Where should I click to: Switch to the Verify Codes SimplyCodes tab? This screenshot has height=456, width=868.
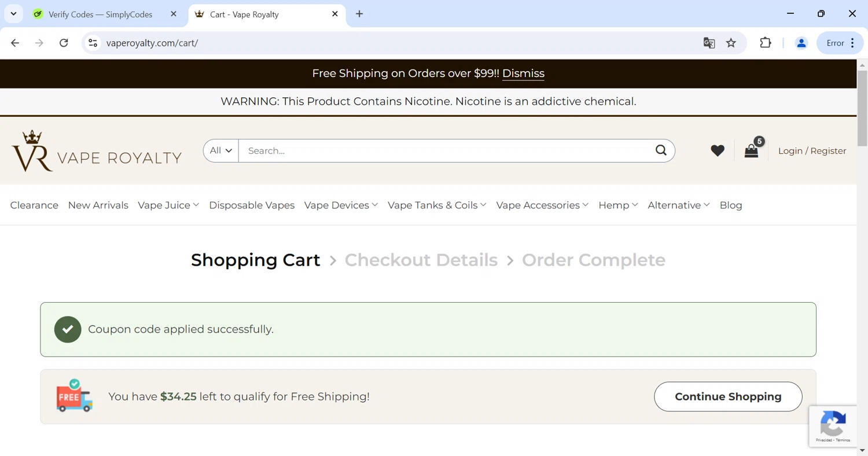100,14
